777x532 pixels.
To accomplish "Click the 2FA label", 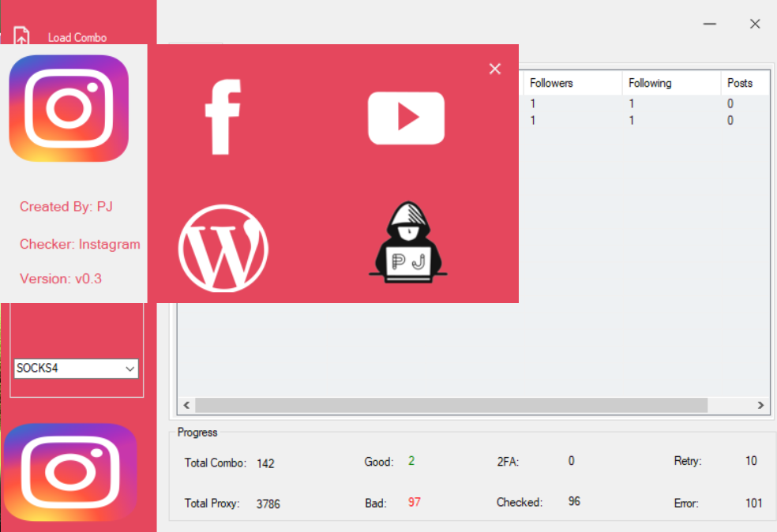I will [508, 463].
